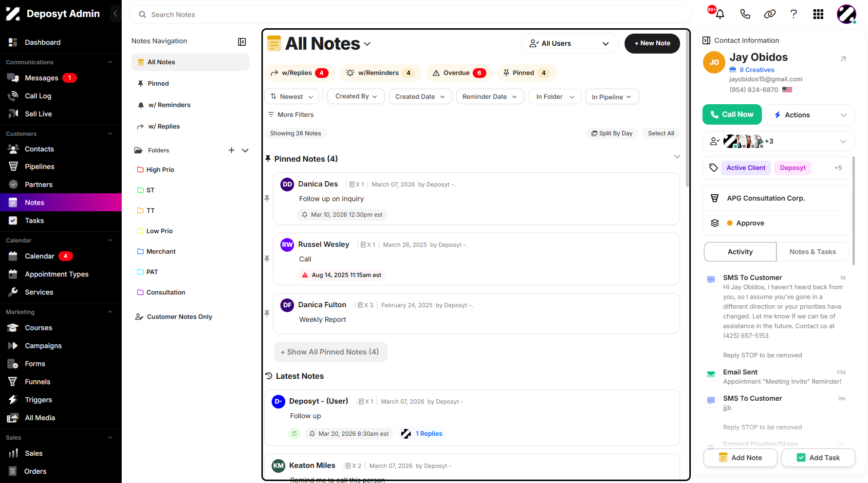Click the Active Client tag

click(746, 168)
